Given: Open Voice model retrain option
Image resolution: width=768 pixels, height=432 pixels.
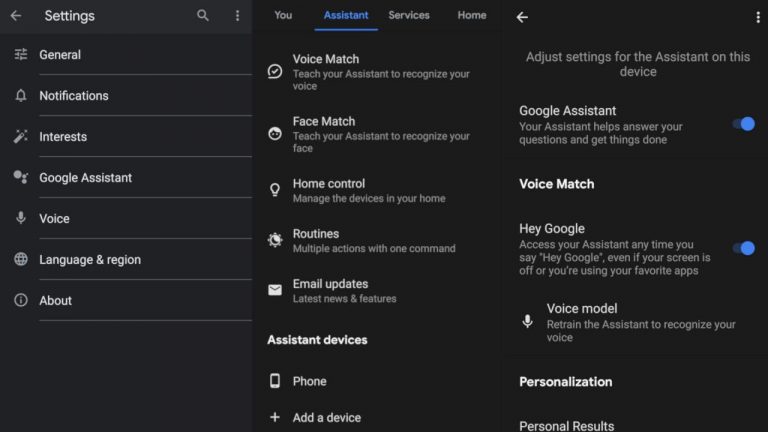Looking at the screenshot, I should pos(635,322).
